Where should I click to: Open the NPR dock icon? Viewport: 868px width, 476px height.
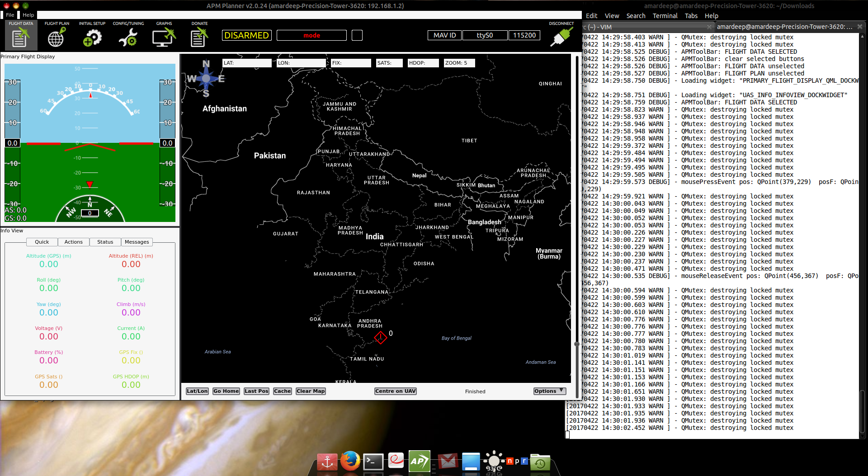(x=517, y=461)
